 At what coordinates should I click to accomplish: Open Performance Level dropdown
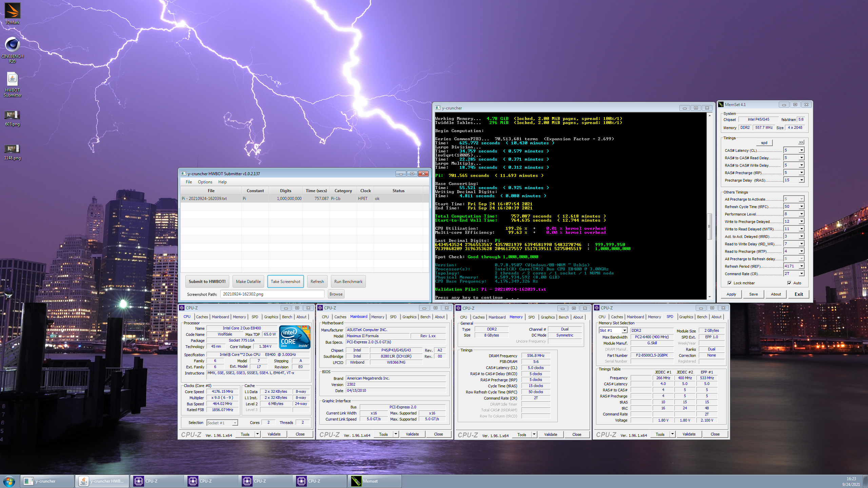tap(802, 214)
